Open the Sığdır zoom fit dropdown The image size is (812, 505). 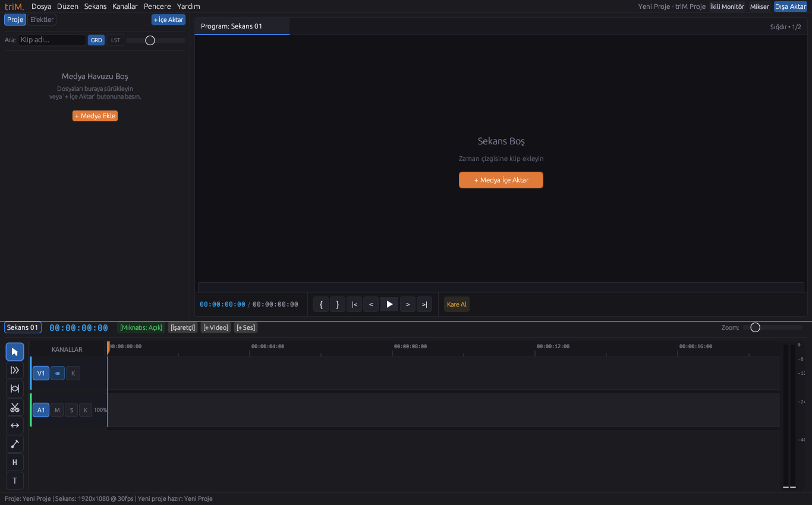tap(785, 27)
